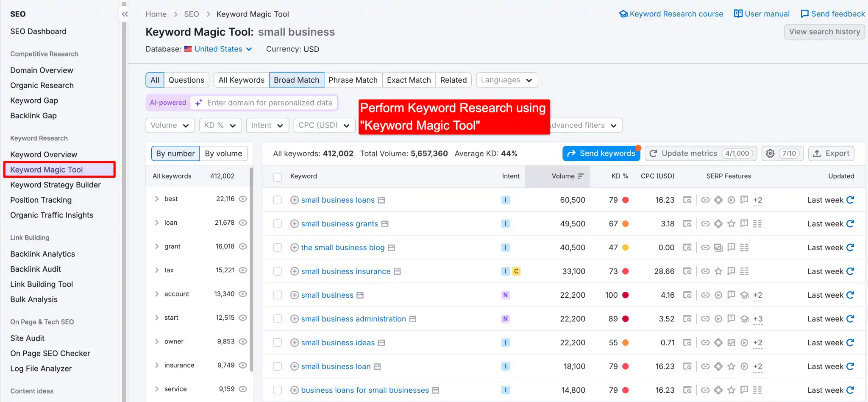
Task: Click the Send keywords button
Action: pyautogui.click(x=601, y=153)
